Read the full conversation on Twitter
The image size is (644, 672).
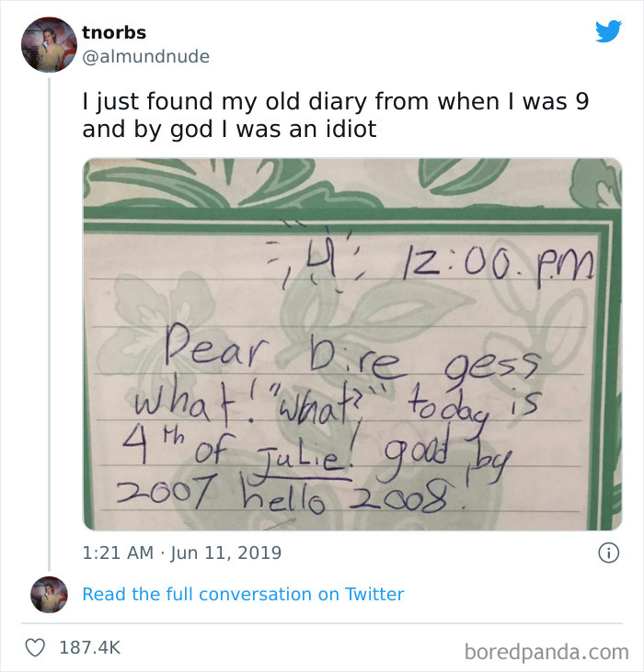pos(243,594)
